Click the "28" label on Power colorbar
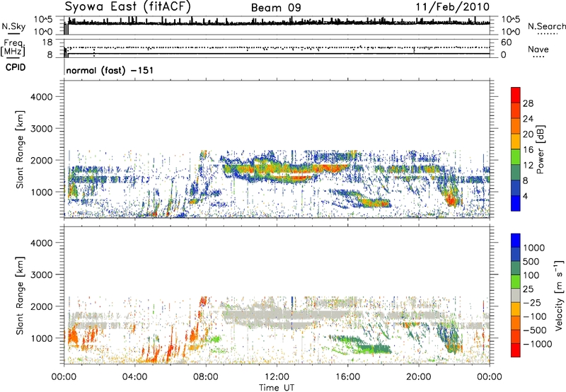The height and width of the screenshot is (392, 566). 528,103
